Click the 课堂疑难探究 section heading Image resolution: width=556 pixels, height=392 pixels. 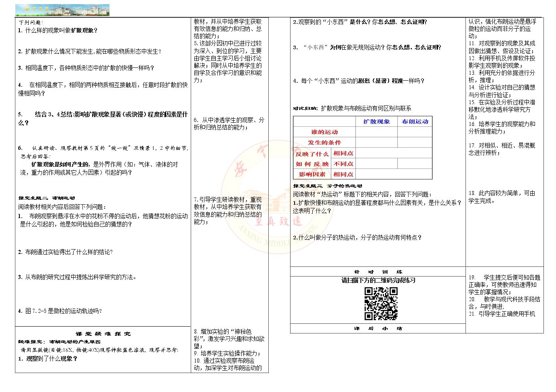point(103,334)
